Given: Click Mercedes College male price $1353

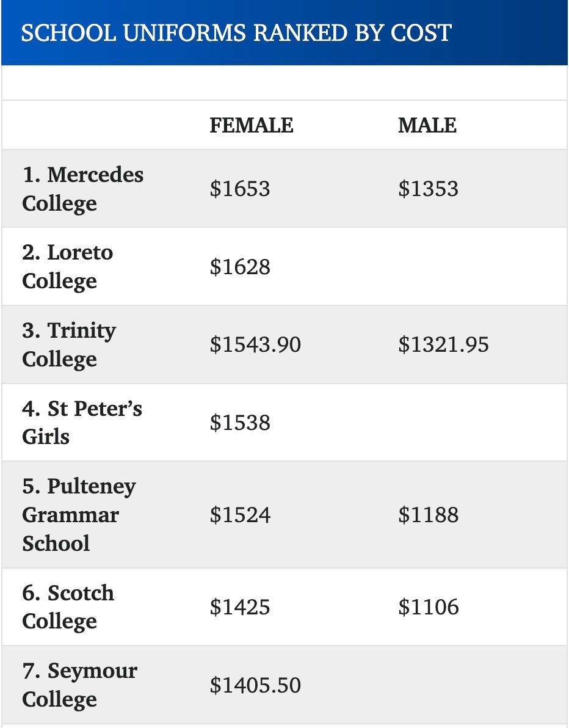Looking at the screenshot, I should [x=428, y=189].
